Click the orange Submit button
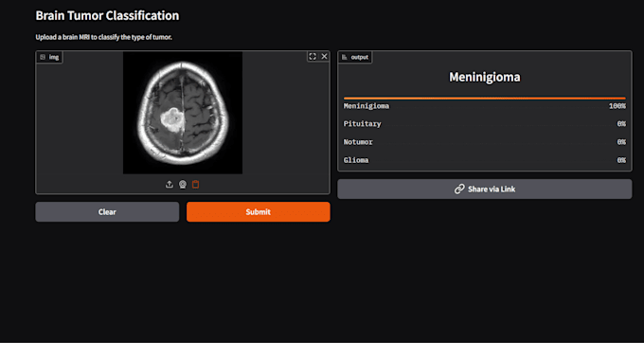Viewport: 644px width, 343px height. click(259, 212)
